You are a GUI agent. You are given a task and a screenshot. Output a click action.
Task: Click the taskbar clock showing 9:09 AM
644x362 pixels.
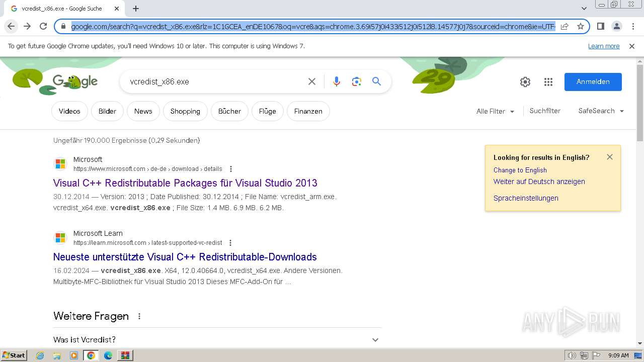618,355
